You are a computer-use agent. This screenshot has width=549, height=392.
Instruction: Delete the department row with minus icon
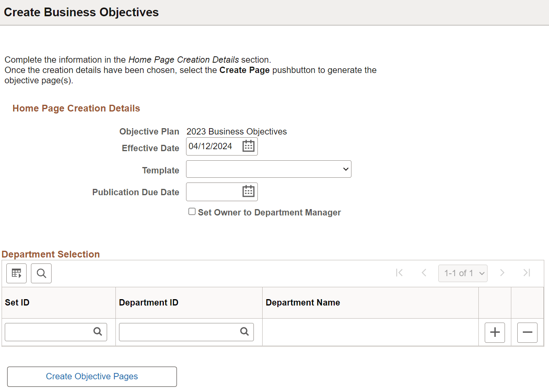tap(527, 332)
